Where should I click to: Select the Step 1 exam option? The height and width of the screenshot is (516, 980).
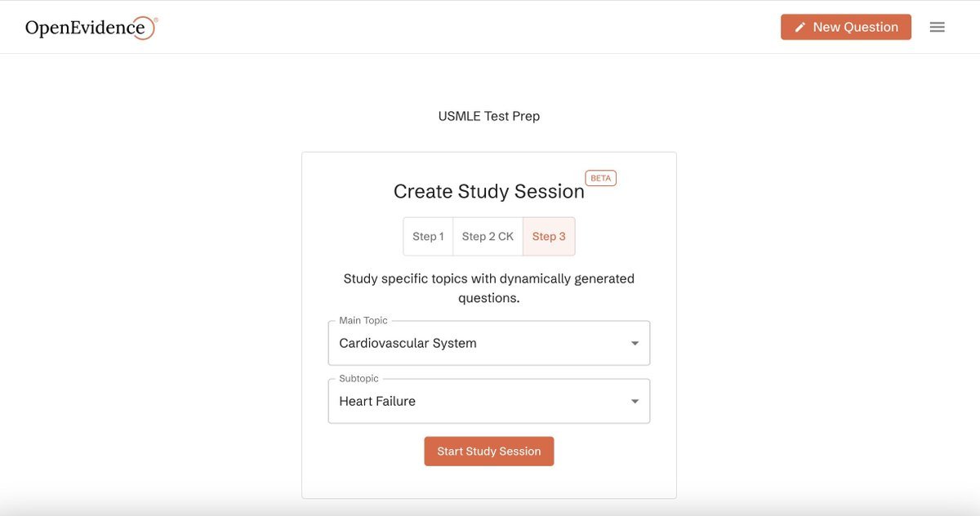click(x=428, y=236)
